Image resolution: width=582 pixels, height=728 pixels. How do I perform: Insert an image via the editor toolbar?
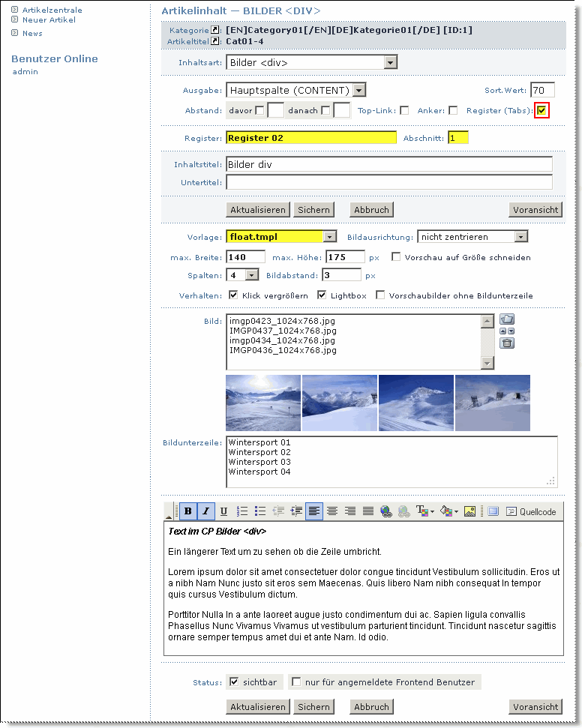470,511
